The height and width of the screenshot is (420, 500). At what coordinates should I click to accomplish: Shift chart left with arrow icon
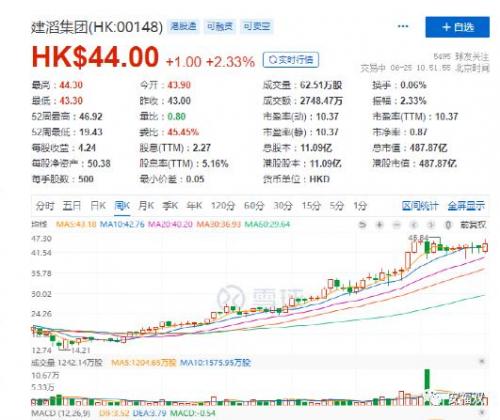(x=414, y=225)
